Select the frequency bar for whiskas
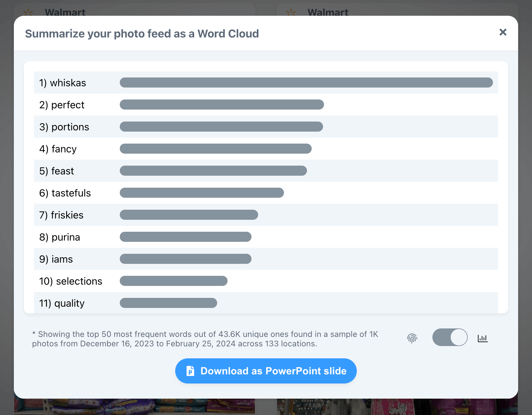The image size is (532, 415). [306, 82]
